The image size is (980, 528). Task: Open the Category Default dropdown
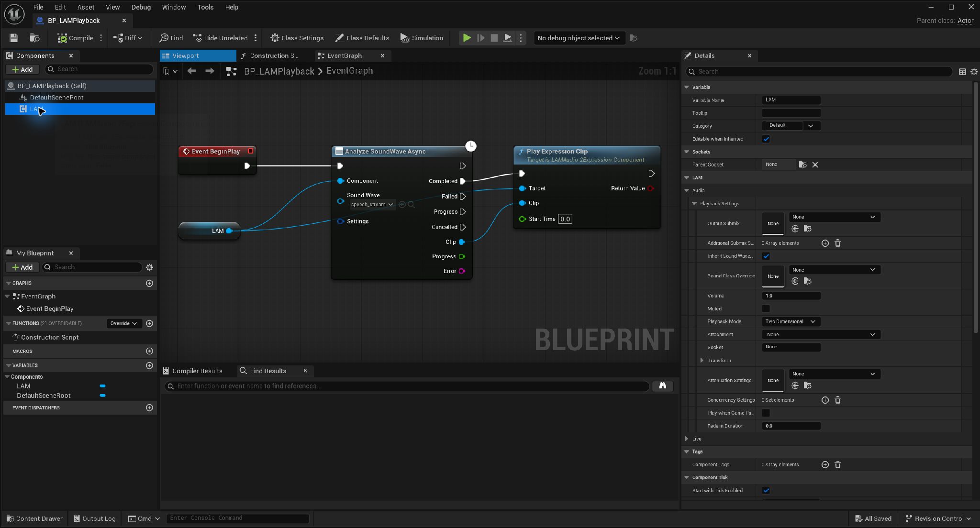[791, 126]
